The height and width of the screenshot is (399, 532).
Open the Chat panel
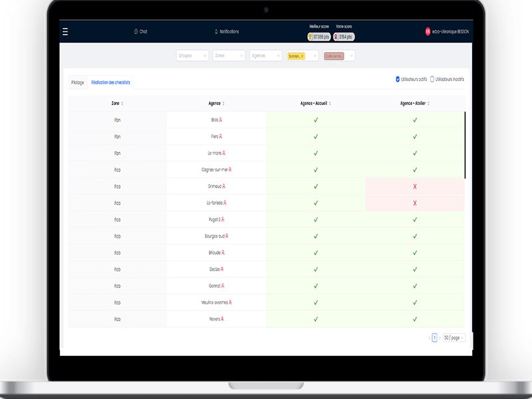pyautogui.click(x=140, y=31)
